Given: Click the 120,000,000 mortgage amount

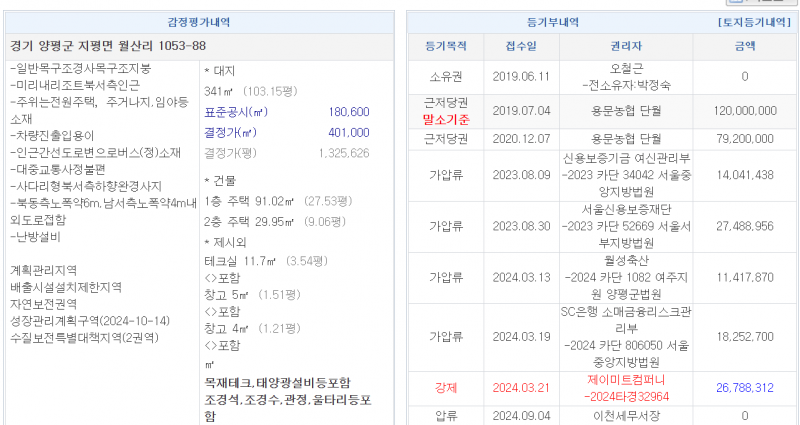Looking at the screenshot, I should click(x=745, y=111).
